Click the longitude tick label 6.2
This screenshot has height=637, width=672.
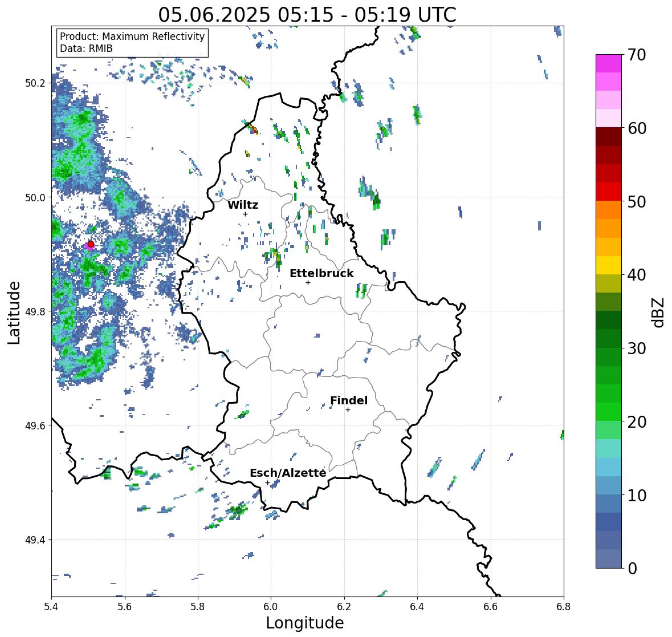(x=344, y=606)
